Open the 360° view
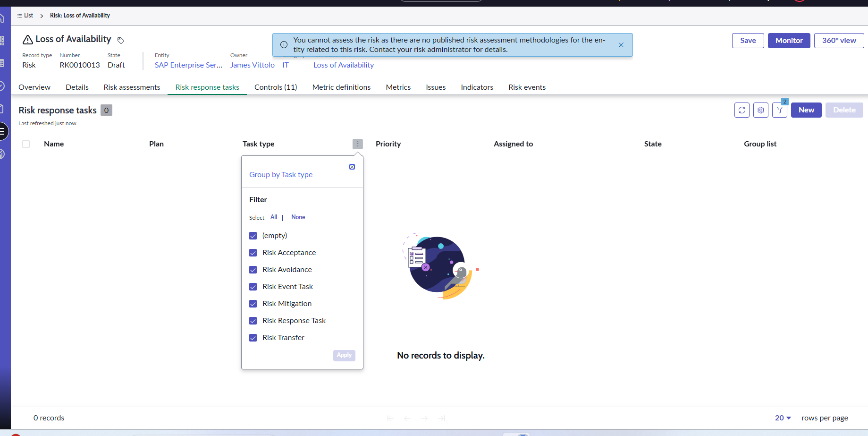 click(839, 41)
